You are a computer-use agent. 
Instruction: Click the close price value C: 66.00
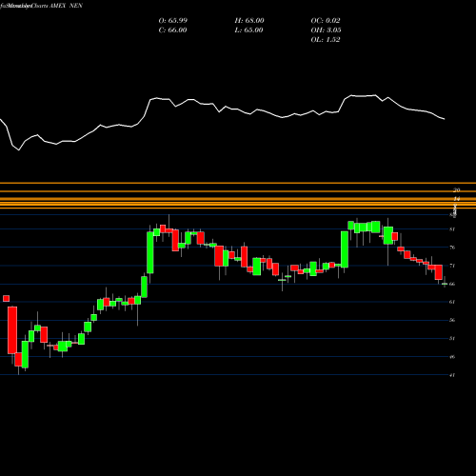(172, 30)
